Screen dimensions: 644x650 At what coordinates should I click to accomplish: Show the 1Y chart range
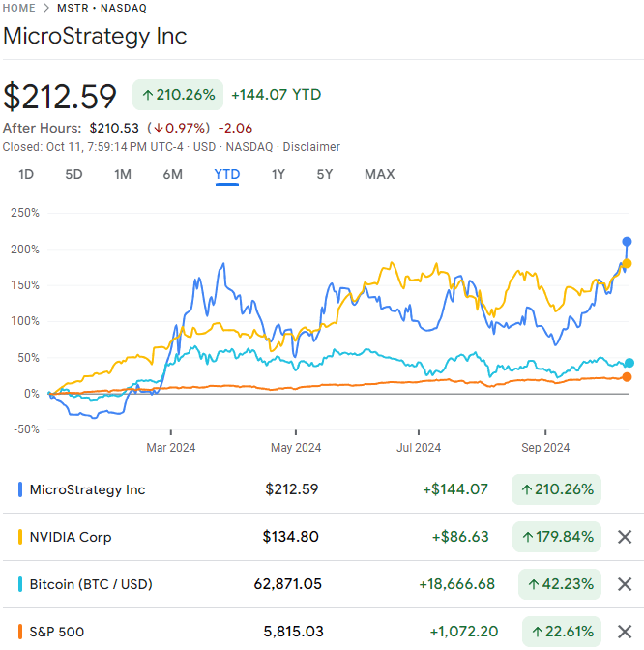(x=278, y=175)
